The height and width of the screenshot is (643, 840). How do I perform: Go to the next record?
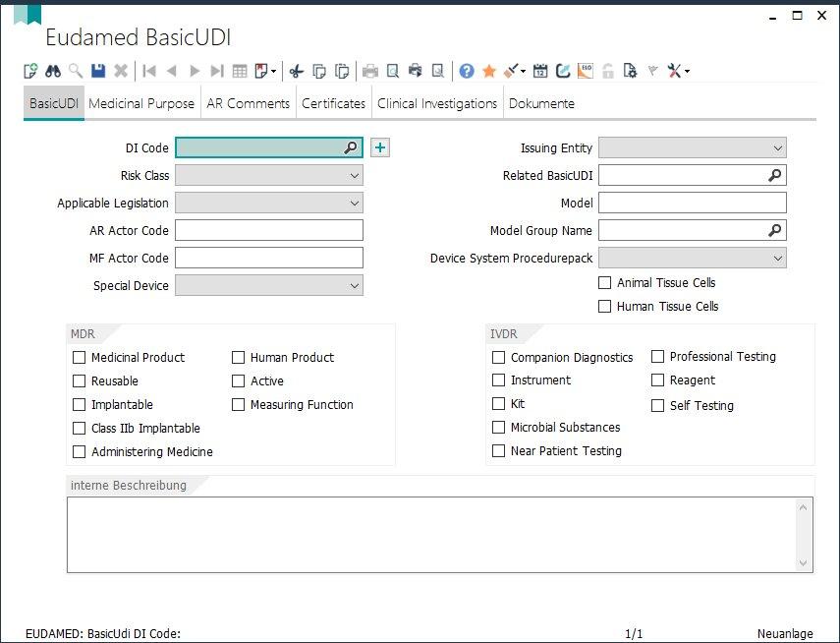195,71
